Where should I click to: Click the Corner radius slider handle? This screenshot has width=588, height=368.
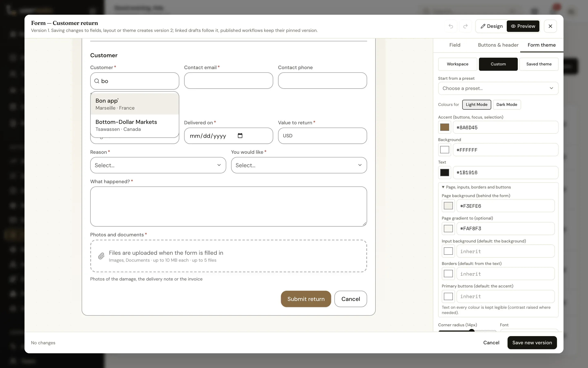(471, 331)
